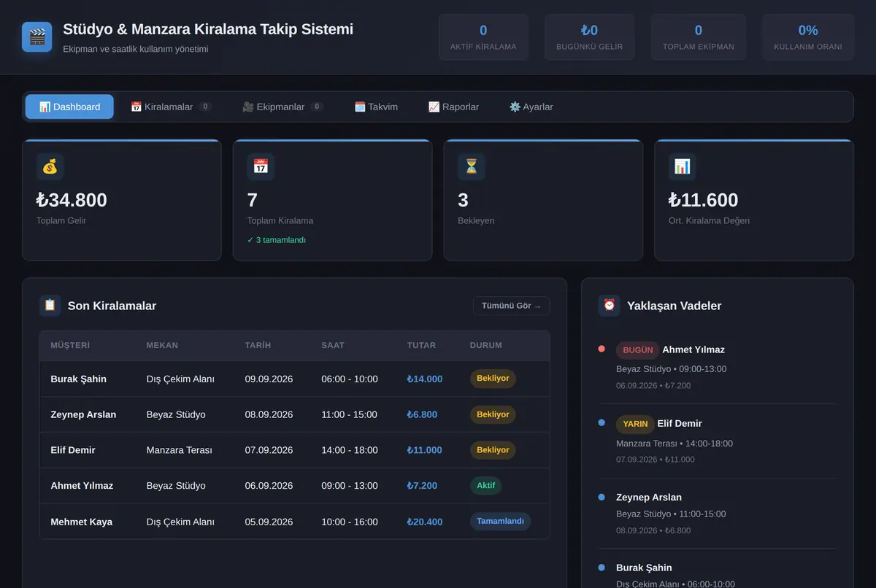Click the clipboard icon beside Son Kiralamalar
876x588 pixels.
pos(50,306)
